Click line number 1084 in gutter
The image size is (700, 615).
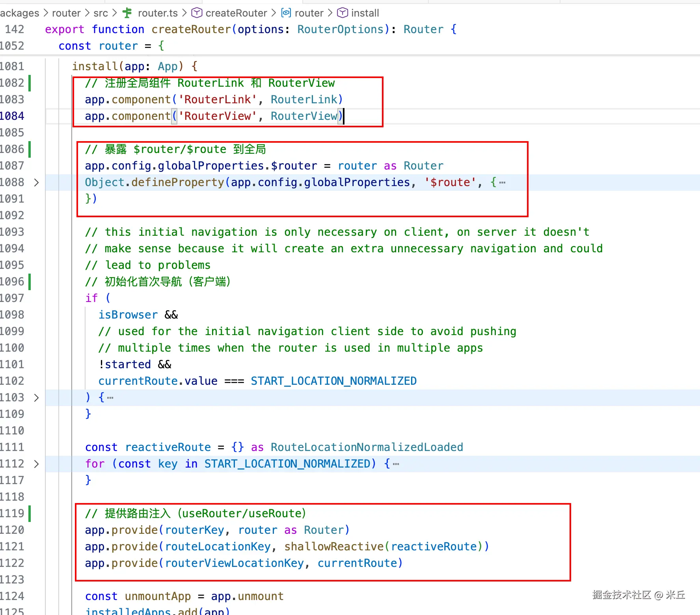[x=13, y=116]
